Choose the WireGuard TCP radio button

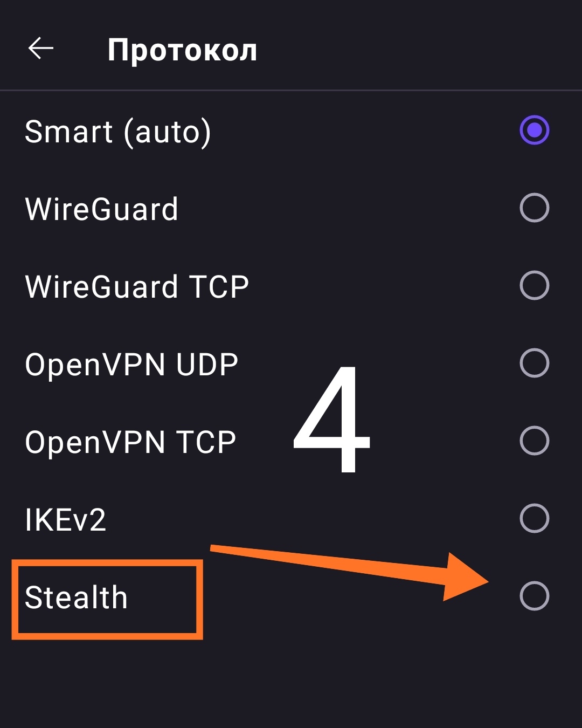click(x=534, y=285)
